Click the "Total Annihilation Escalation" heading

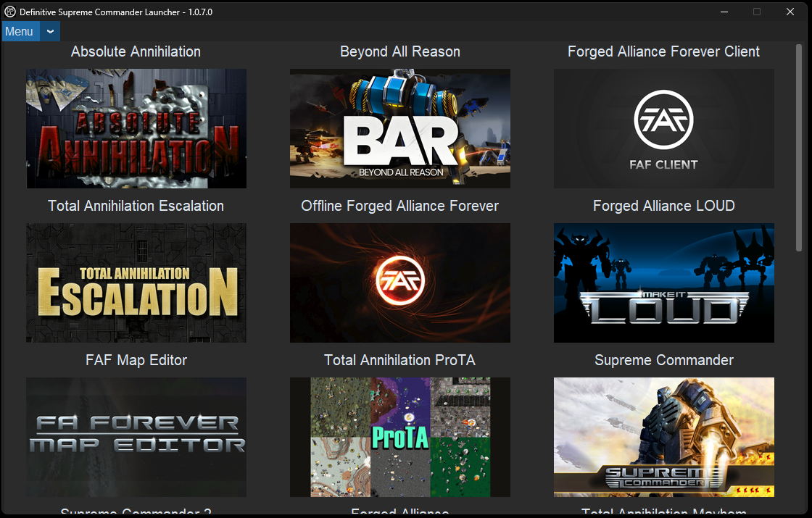point(136,206)
